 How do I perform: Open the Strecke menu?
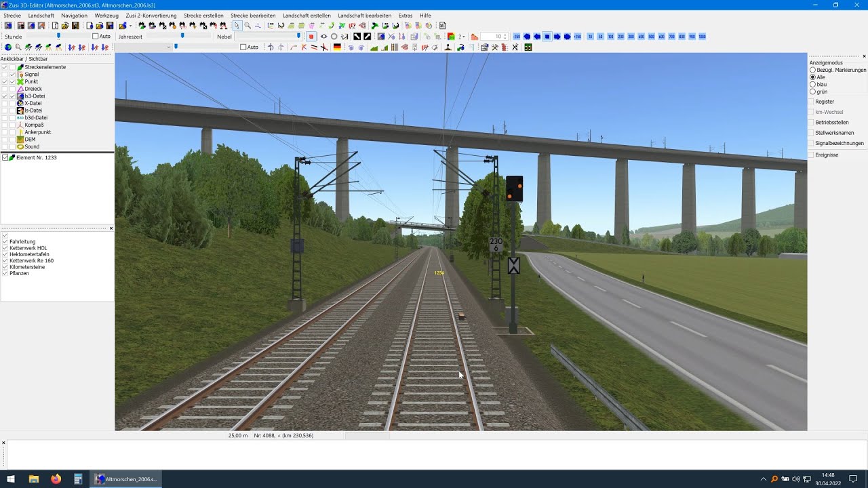tap(12, 15)
